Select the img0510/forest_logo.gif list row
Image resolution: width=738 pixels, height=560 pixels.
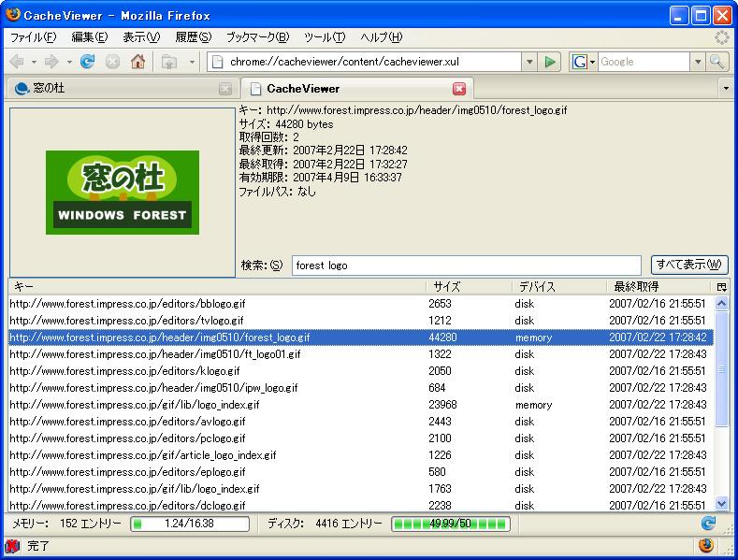click(361, 337)
